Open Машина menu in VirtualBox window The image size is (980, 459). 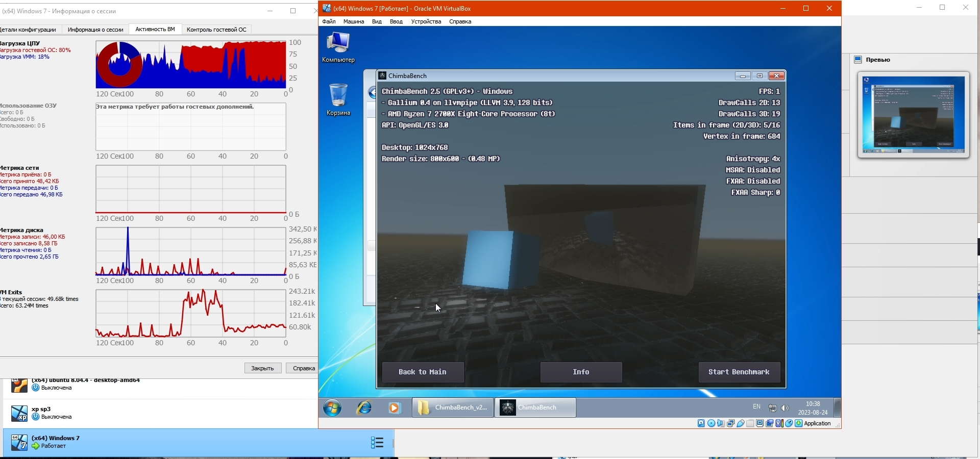pyautogui.click(x=354, y=21)
